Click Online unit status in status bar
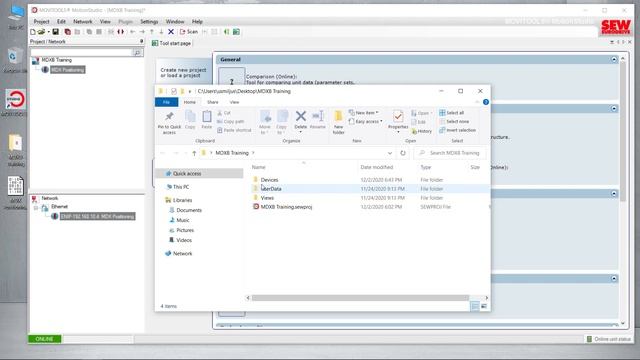 [x=609, y=339]
